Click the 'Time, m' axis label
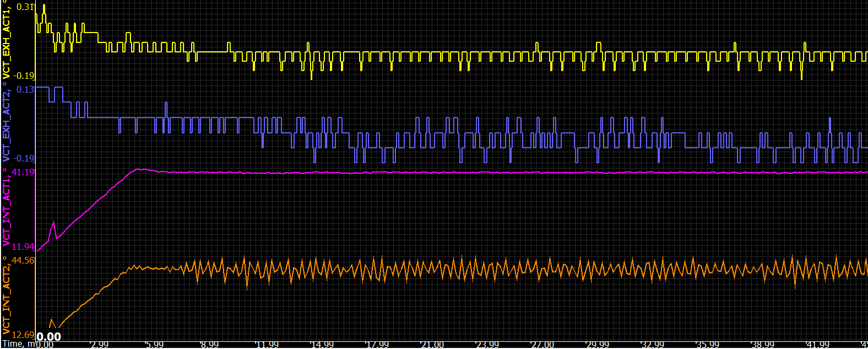868x349 pixels. [18, 344]
